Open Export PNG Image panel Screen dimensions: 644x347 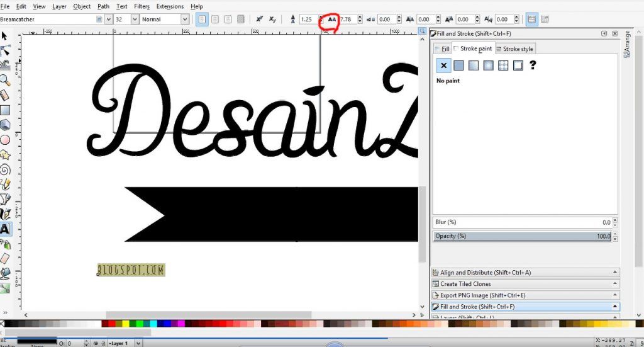(525, 295)
